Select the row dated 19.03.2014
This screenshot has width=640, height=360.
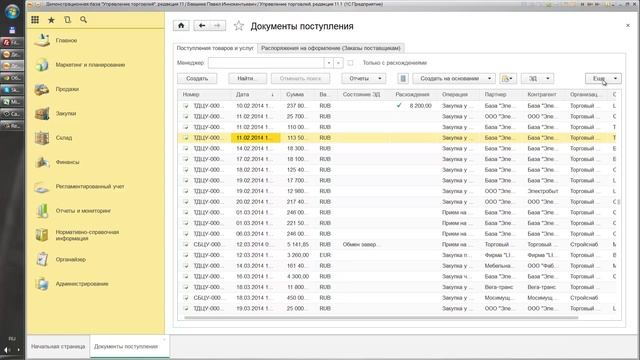pyautogui.click(x=396, y=309)
